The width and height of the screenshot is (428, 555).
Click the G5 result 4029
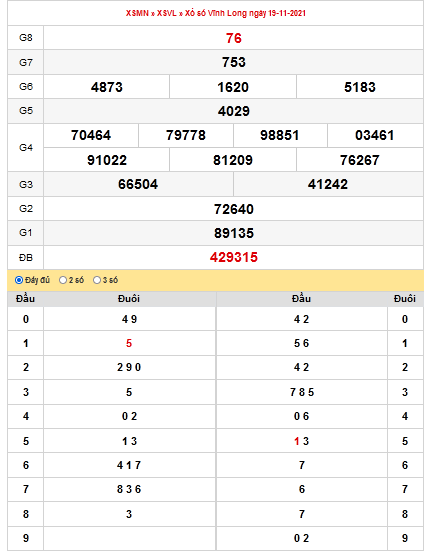pyautogui.click(x=234, y=111)
